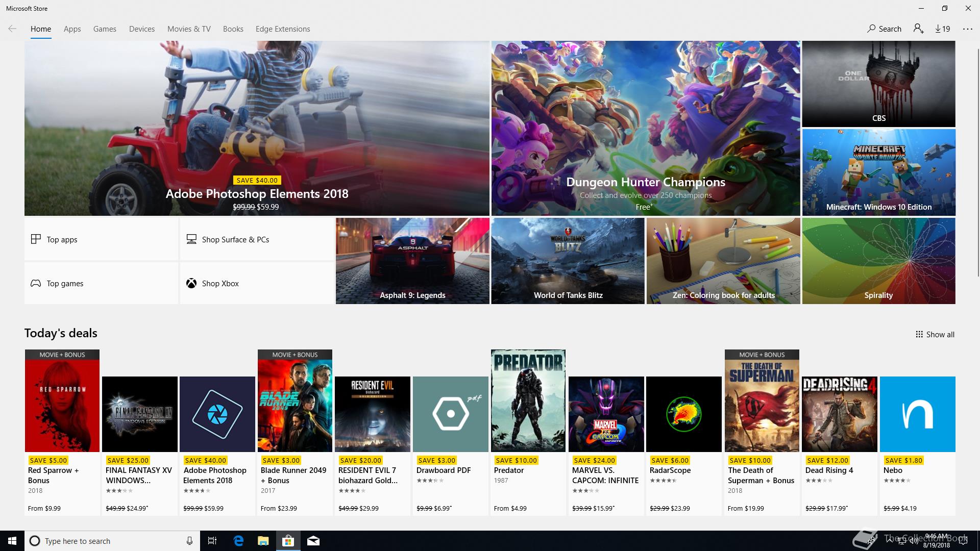Switch to the Devices tab
The image size is (980, 551).
tap(142, 29)
